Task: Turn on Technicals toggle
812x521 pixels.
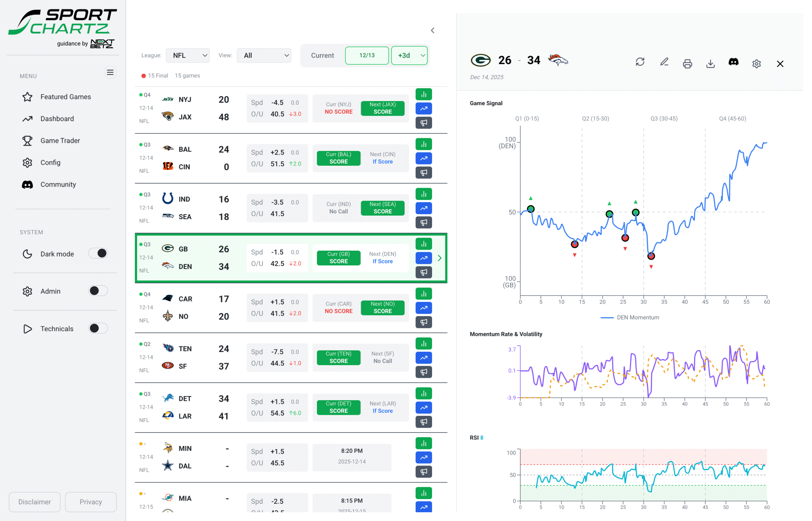Action: (98, 329)
